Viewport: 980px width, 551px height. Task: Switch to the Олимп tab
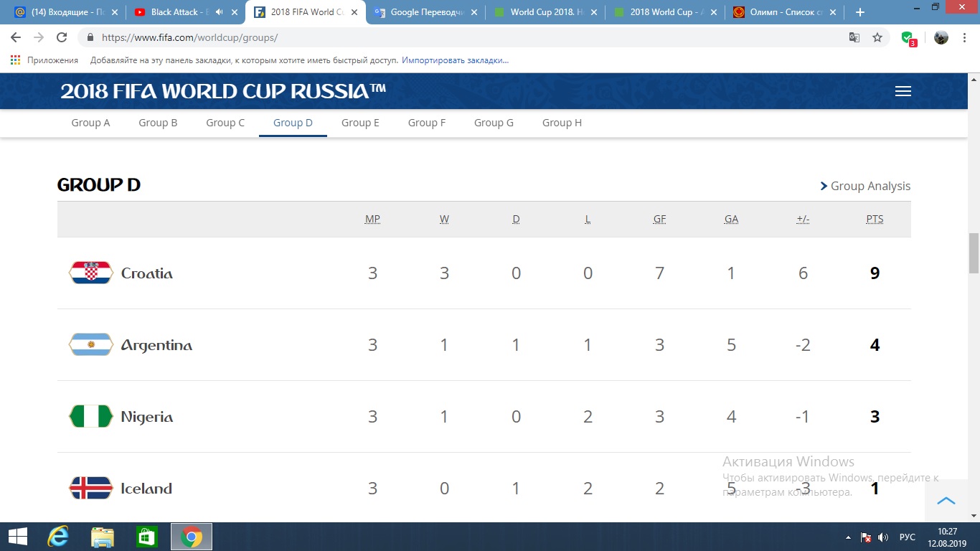[x=784, y=12]
